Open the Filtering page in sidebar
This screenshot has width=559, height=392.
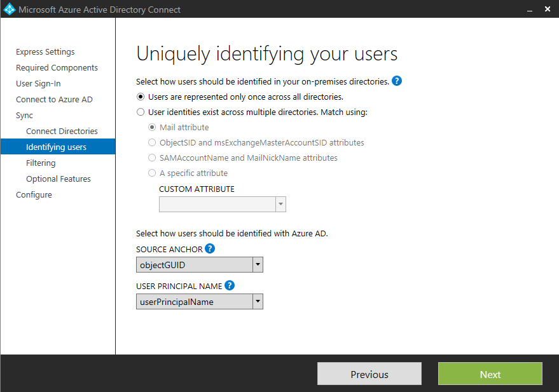(41, 163)
